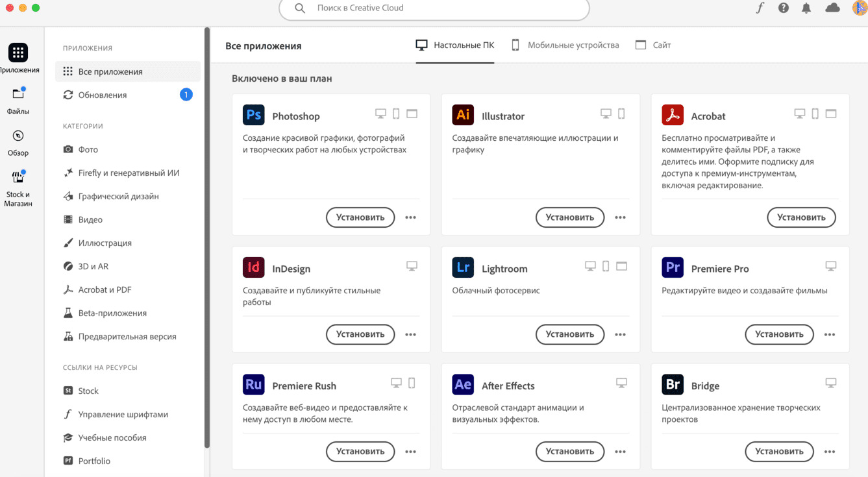The width and height of the screenshot is (868, 477).
Task: Open more options for Premiere Rush
Action: pos(410,451)
